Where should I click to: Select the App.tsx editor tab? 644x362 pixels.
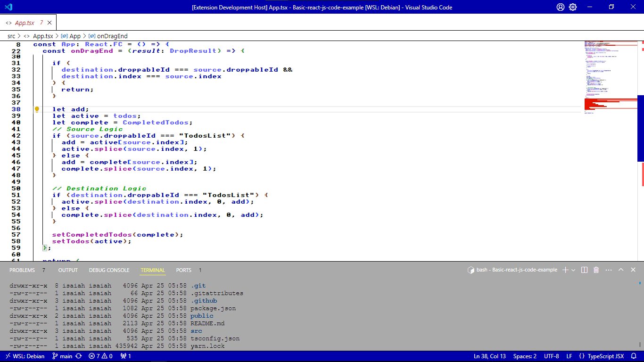click(x=28, y=23)
